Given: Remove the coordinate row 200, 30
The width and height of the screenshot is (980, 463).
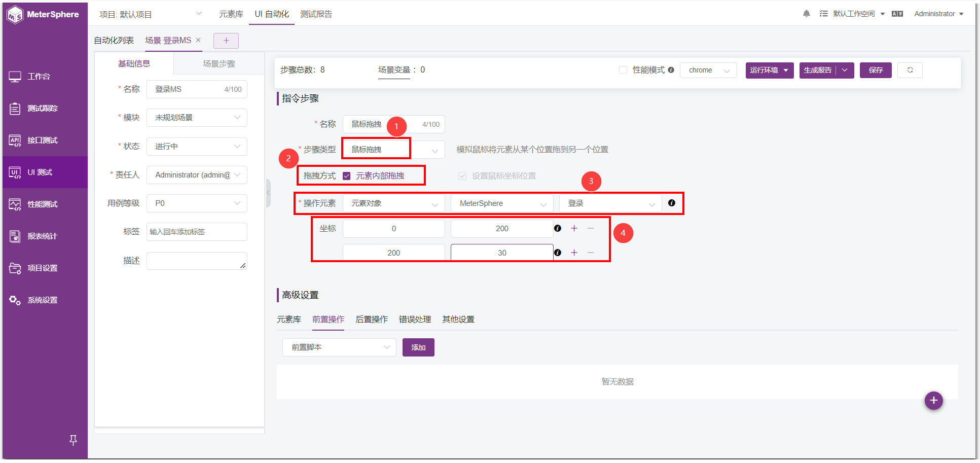Looking at the screenshot, I should pos(591,253).
